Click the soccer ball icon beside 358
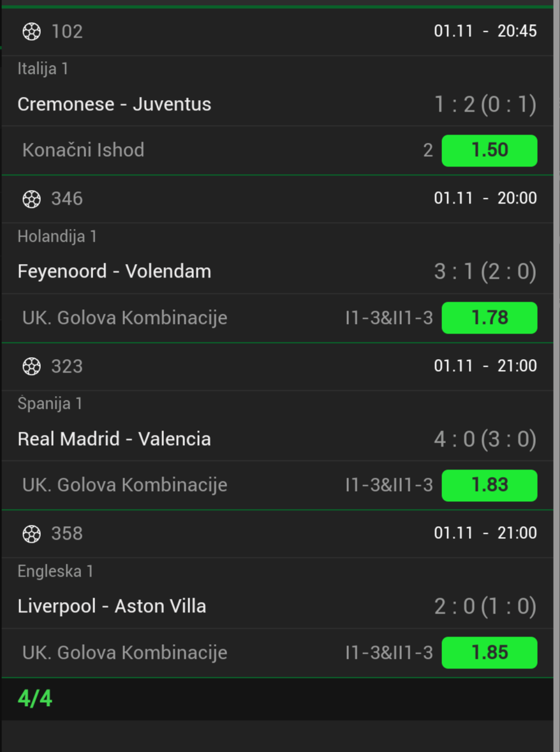560x752 pixels. 31,534
